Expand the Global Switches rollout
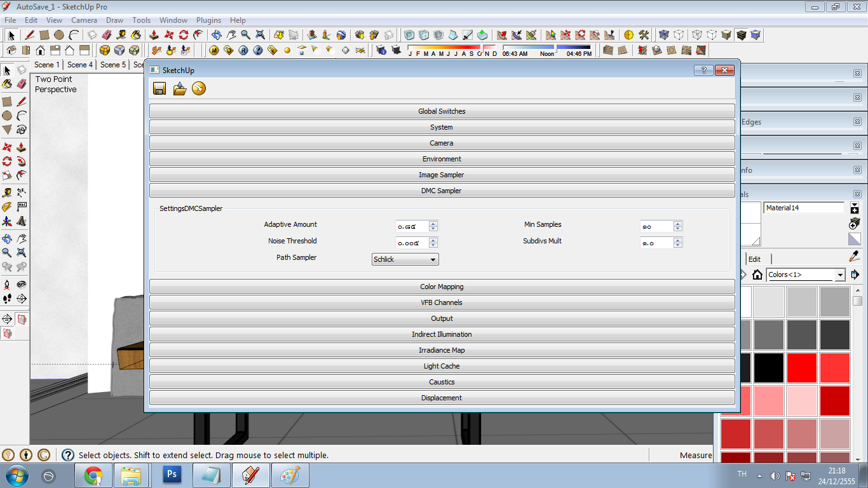 pos(442,111)
